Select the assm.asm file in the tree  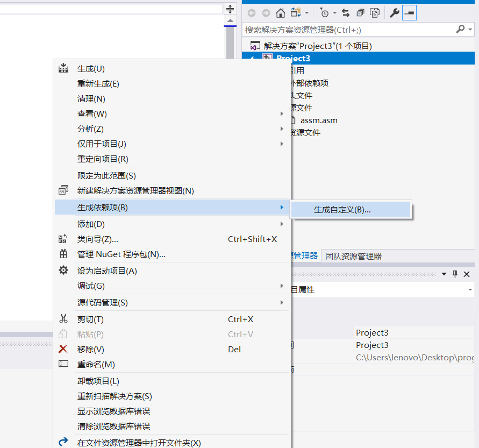(319, 120)
